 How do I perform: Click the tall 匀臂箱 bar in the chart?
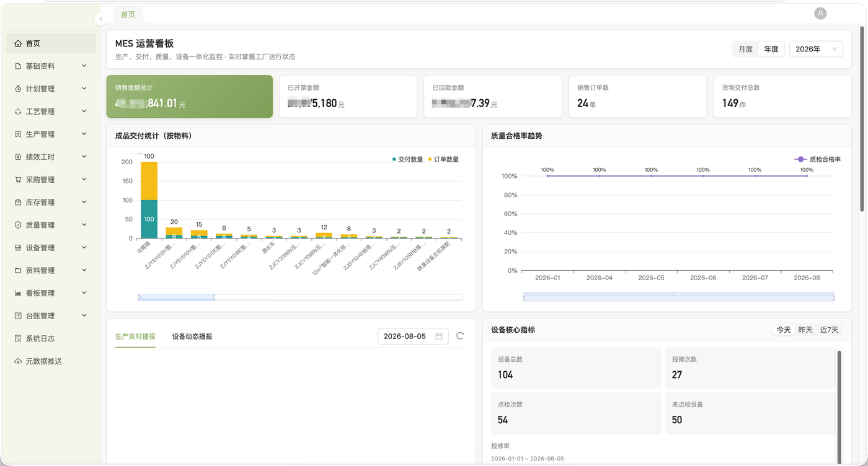[149, 200]
